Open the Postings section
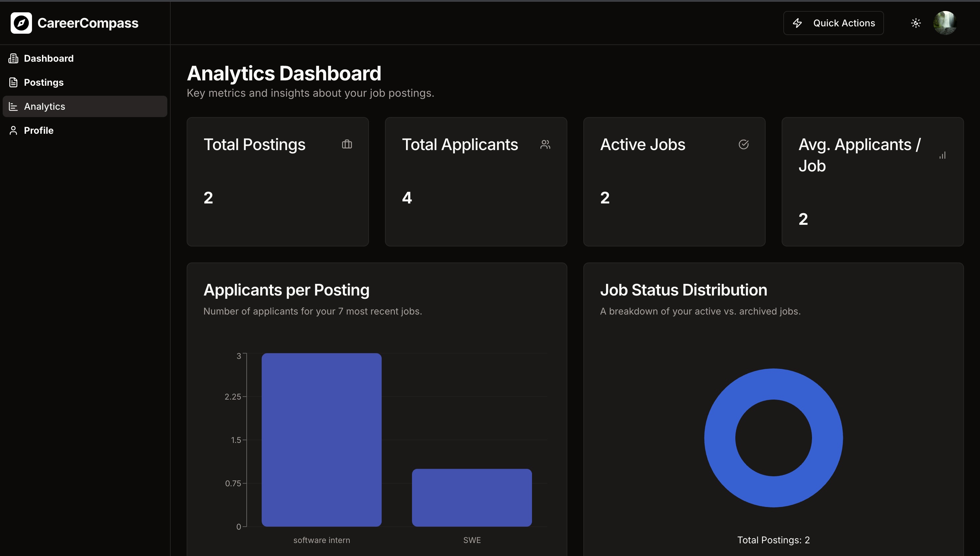The width and height of the screenshot is (980, 556). tap(44, 82)
